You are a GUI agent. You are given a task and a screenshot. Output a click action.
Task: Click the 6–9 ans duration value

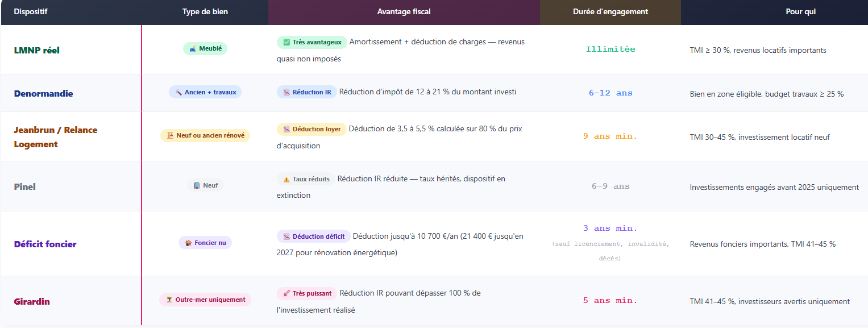pos(610,186)
